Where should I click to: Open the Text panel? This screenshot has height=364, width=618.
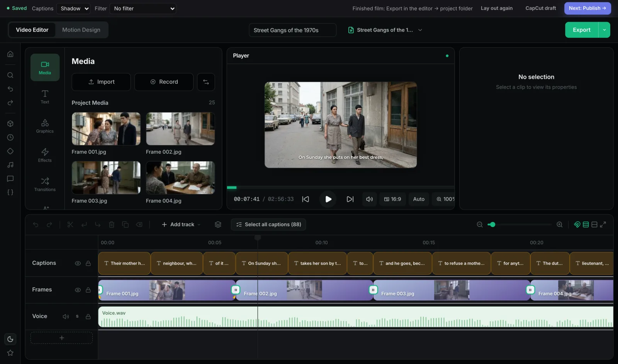[x=45, y=97]
